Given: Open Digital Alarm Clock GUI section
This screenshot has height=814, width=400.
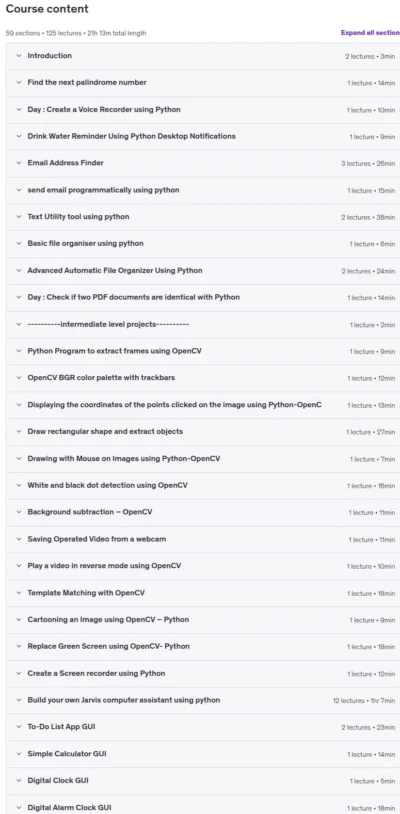Looking at the screenshot, I should click(203, 807).
